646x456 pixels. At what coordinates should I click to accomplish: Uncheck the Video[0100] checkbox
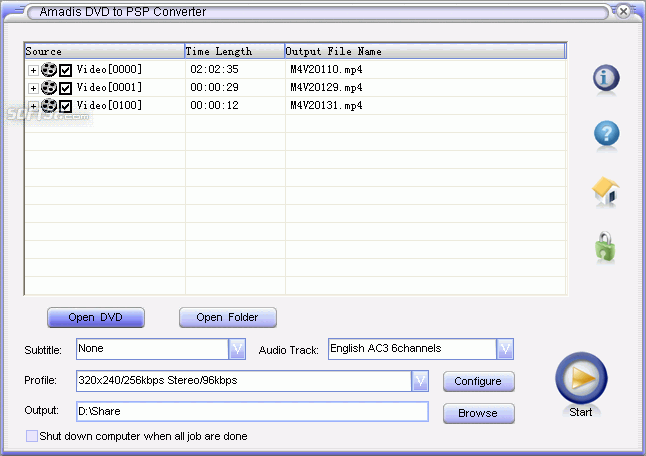tap(66, 106)
